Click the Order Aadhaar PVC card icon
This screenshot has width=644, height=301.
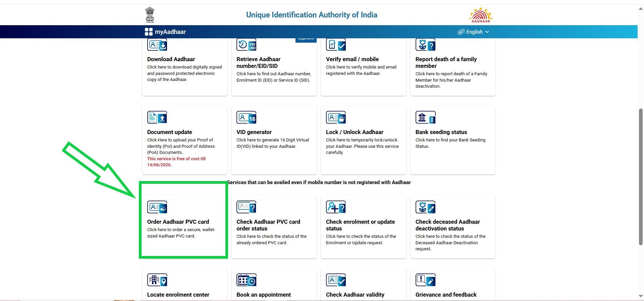click(157, 207)
